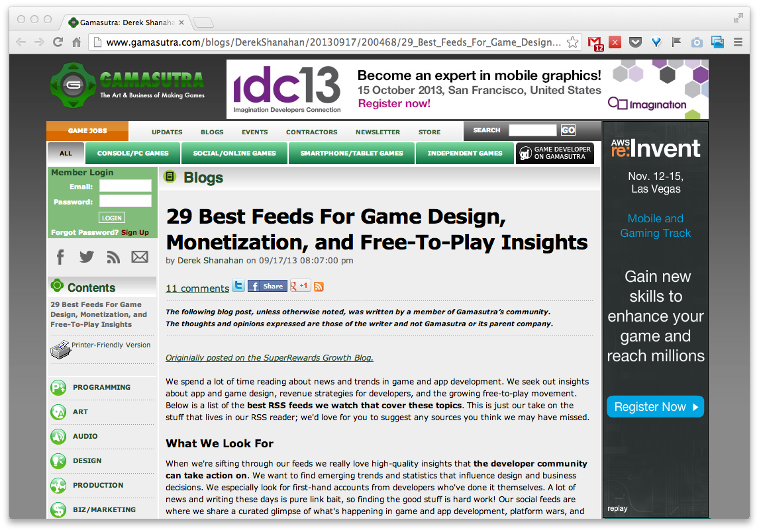This screenshot has height=532, width=759.
Task: Click the browser forward arrow
Action: coord(39,42)
